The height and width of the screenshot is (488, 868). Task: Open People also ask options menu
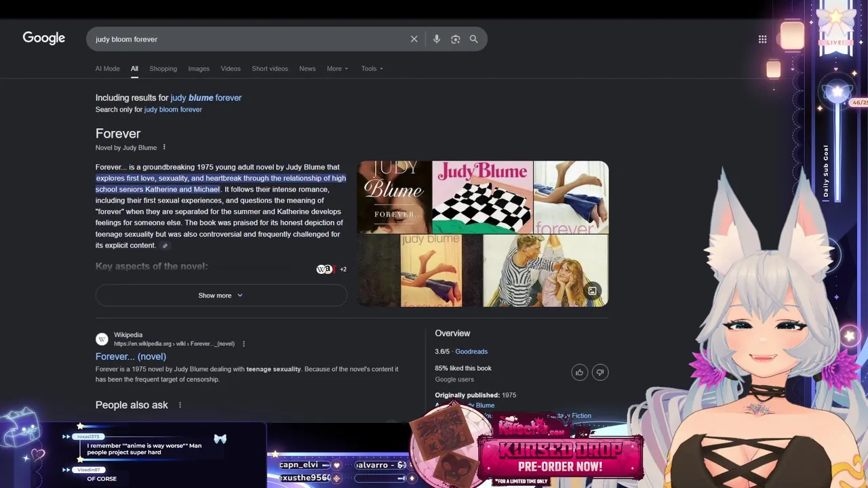[x=180, y=405]
